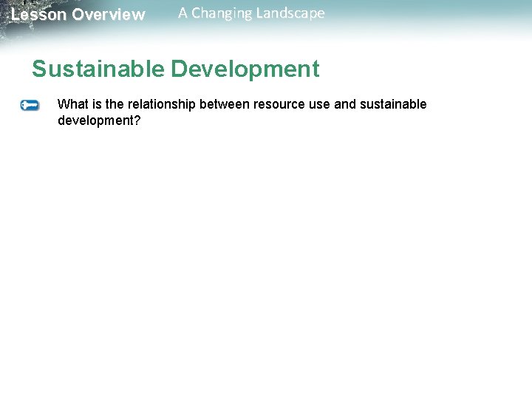Click the blue key icon bullet

click(x=30, y=105)
